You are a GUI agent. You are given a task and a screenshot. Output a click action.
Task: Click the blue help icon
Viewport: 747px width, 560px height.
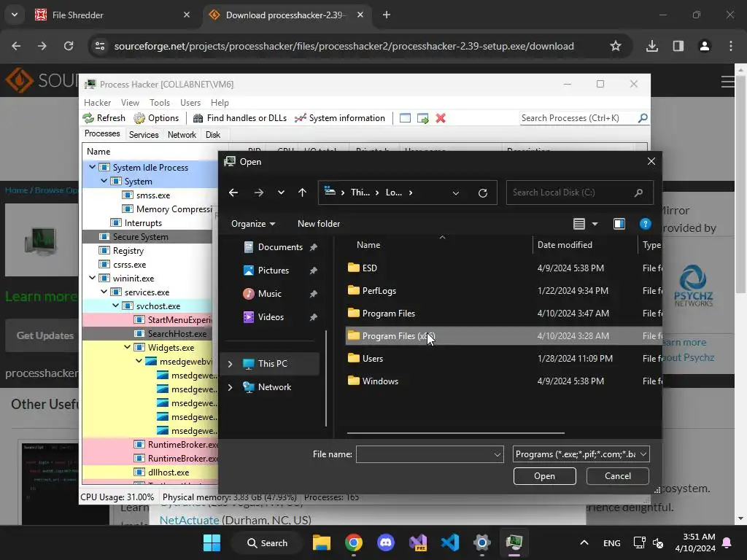point(645,224)
